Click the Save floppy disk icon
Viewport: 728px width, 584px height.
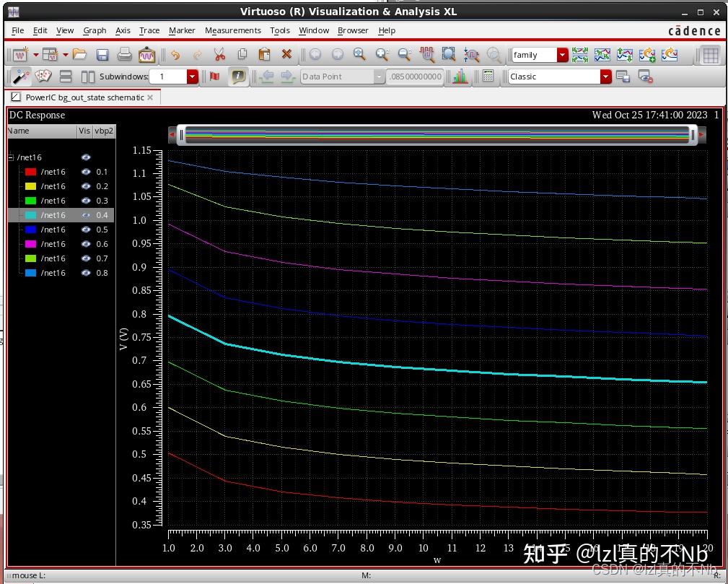point(102,55)
